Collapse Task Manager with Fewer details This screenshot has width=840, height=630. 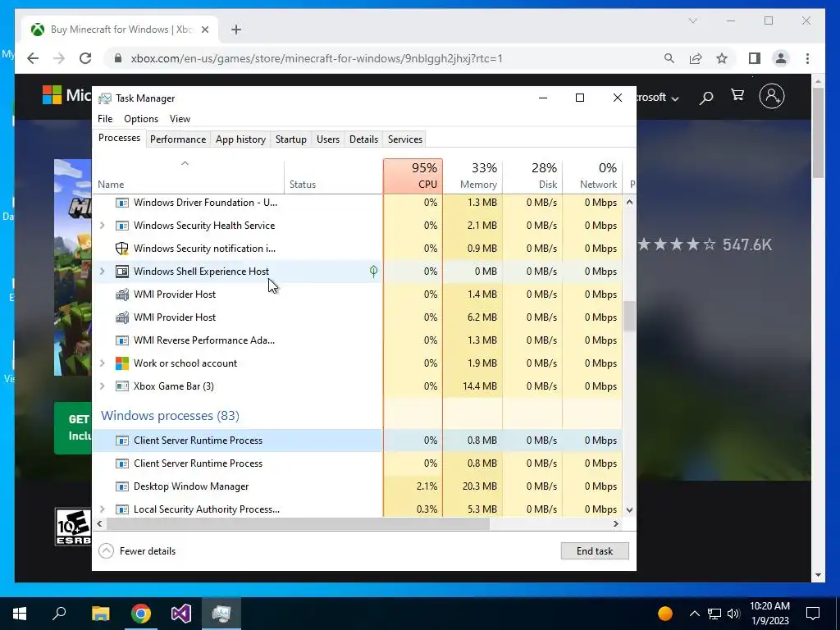pos(137,550)
